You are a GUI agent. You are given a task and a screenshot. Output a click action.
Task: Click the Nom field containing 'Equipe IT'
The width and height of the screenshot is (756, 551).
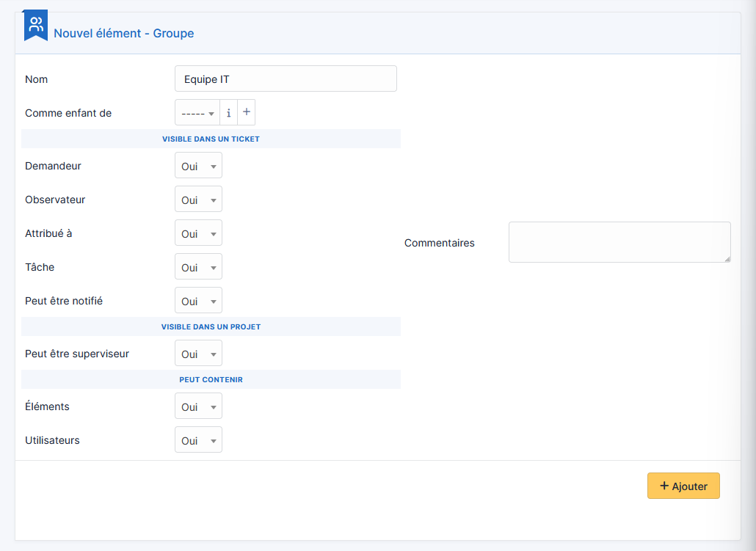(x=286, y=79)
